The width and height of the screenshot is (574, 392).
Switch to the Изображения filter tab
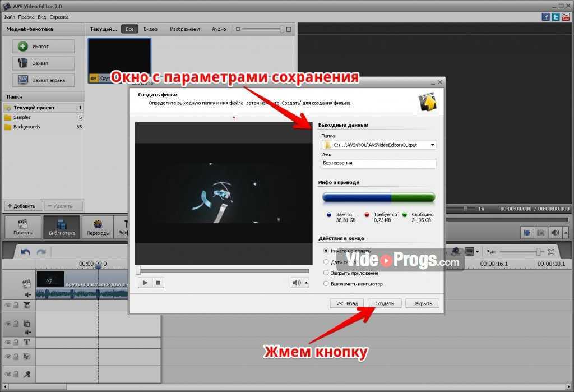(x=185, y=29)
